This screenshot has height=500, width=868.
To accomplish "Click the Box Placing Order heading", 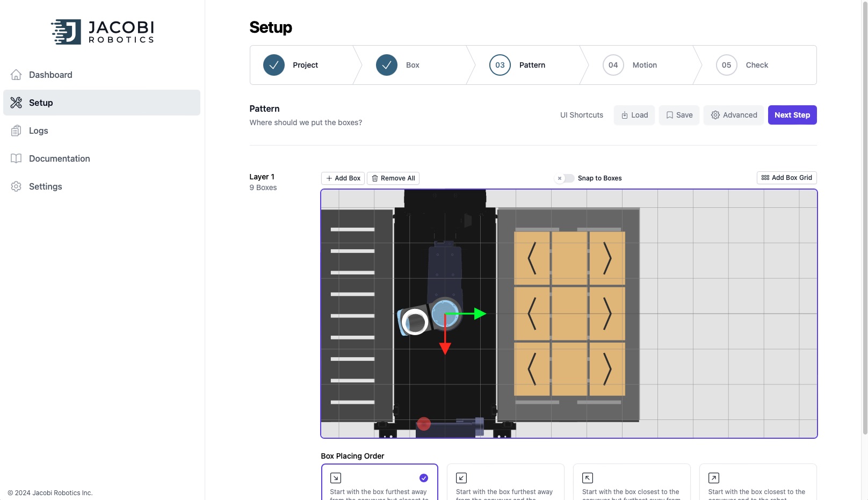I will pyautogui.click(x=352, y=456).
